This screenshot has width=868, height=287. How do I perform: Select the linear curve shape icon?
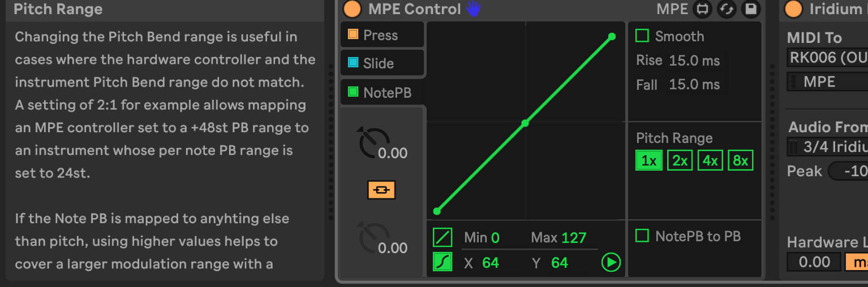click(442, 238)
